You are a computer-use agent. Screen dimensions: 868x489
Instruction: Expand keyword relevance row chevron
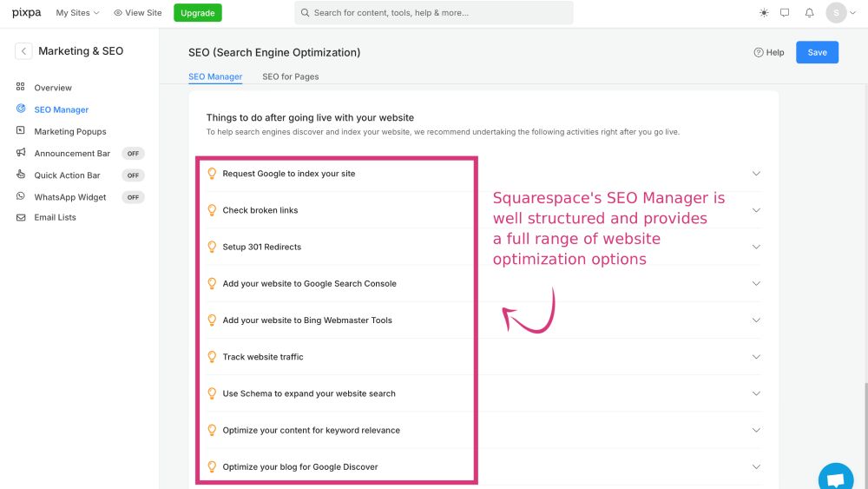(x=756, y=430)
